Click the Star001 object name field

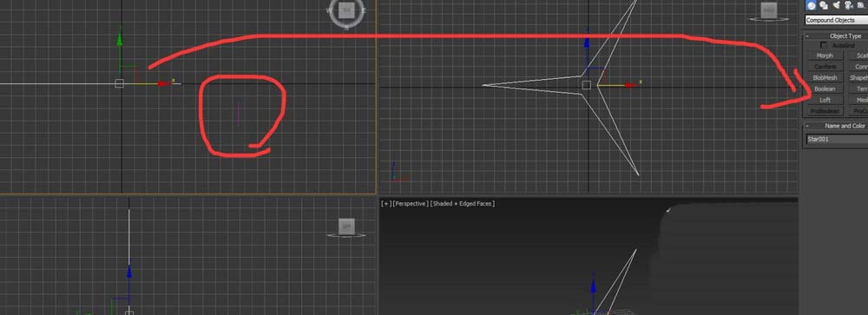click(x=837, y=139)
